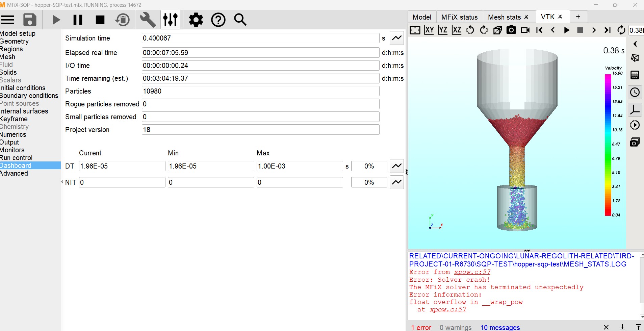The image size is (644, 331).
Task: Reset the VTK view to fit
Action: tap(415, 30)
